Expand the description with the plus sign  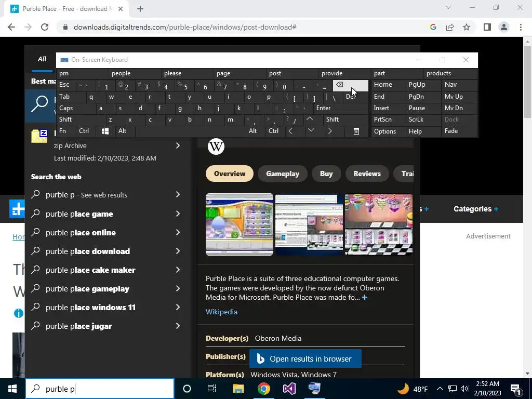point(365,298)
